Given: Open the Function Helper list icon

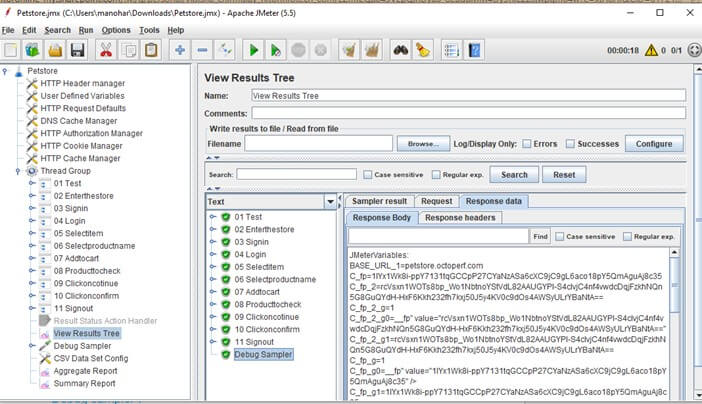Looking at the screenshot, I should [452, 50].
